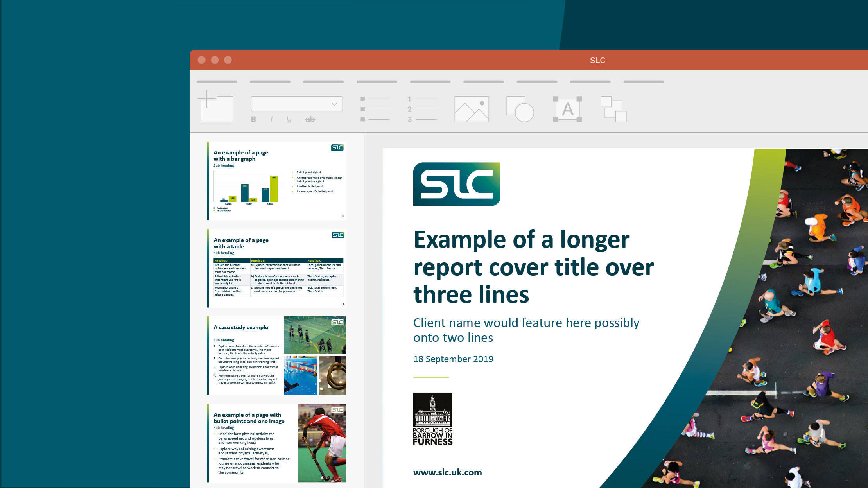The image size is (868, 488).
Task: Click the arrange objects icon
Action: coord(613,109)
